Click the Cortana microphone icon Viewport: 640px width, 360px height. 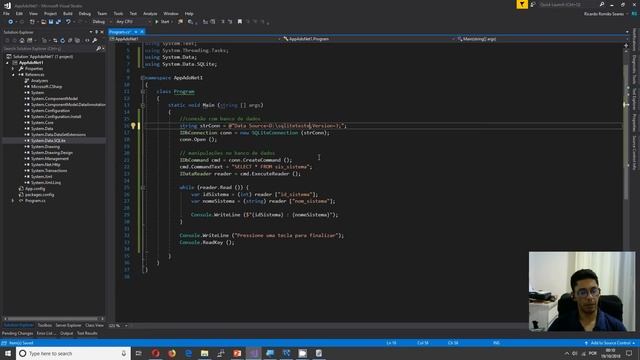pyautogui.click(x=124, y=353)
